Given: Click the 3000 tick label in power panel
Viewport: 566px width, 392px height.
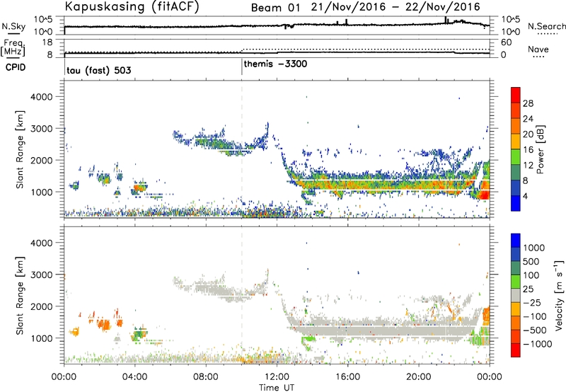Looking at the screenshot, I should click(x=41, y=129).
